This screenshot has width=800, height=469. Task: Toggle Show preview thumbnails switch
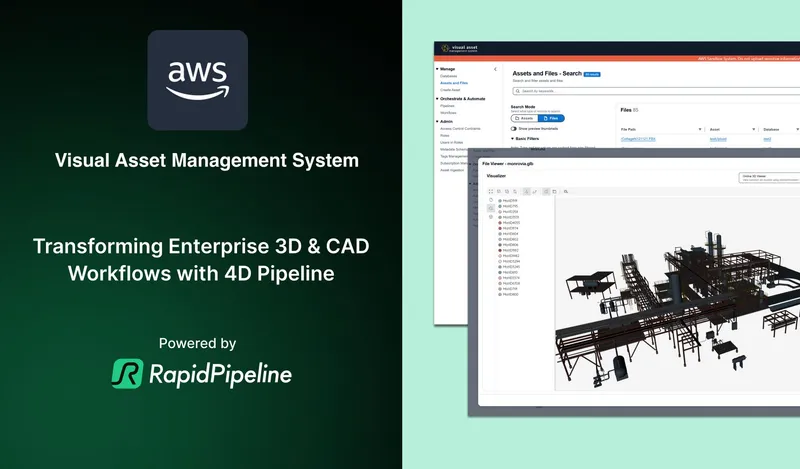point(514,129)
